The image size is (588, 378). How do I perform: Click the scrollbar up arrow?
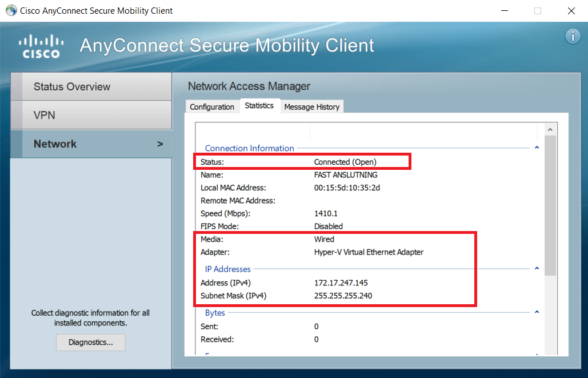coord(550,128)
